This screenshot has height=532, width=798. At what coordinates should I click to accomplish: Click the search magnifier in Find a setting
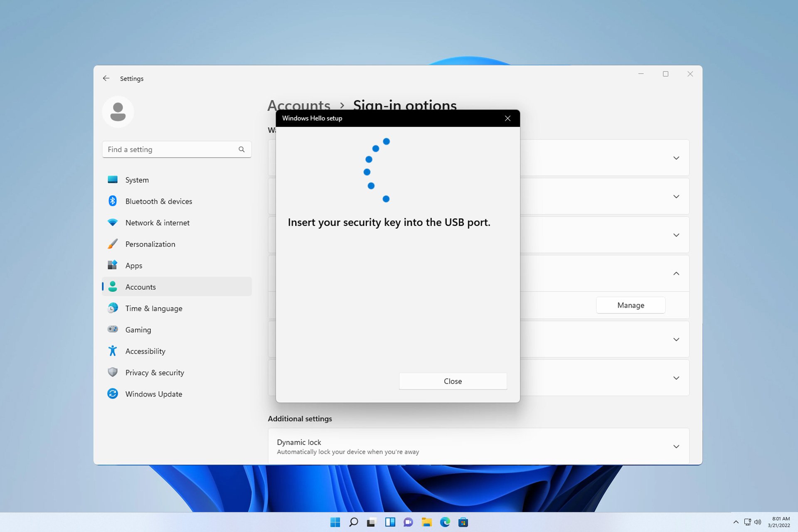click(x=241, y=149)
